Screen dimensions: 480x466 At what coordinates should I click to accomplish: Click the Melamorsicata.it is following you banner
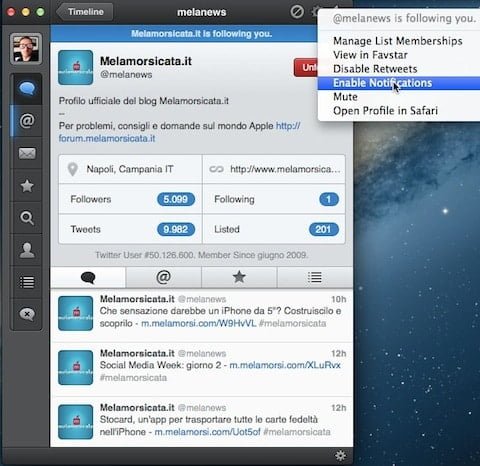pos(201,34)
